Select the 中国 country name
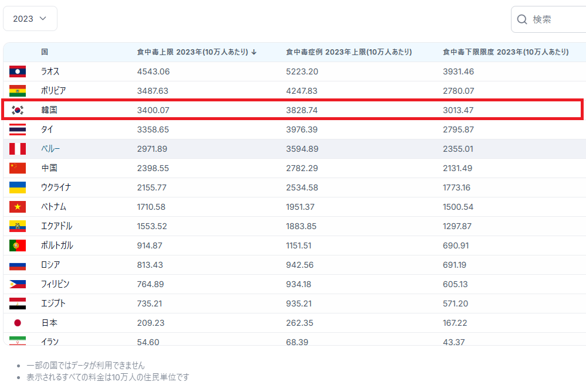Screen dimensions: 586x392 (x=49, y=168)
